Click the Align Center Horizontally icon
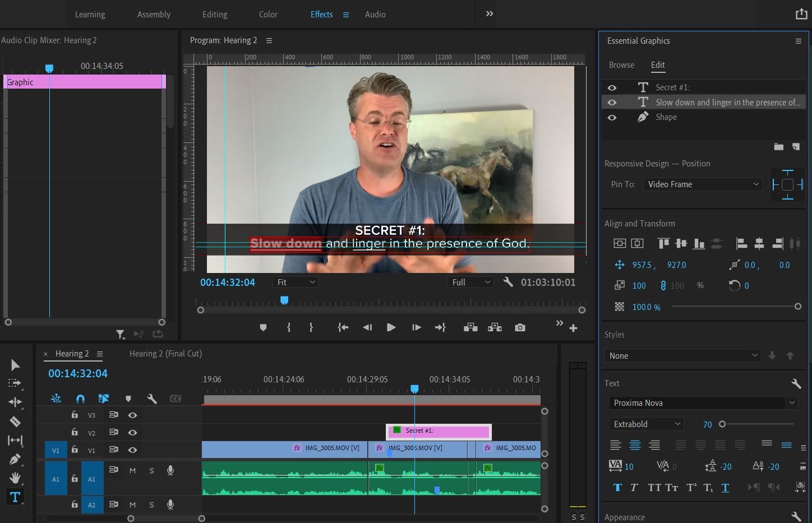This screenshot has width=812, height=523. [x=759, y=243]
